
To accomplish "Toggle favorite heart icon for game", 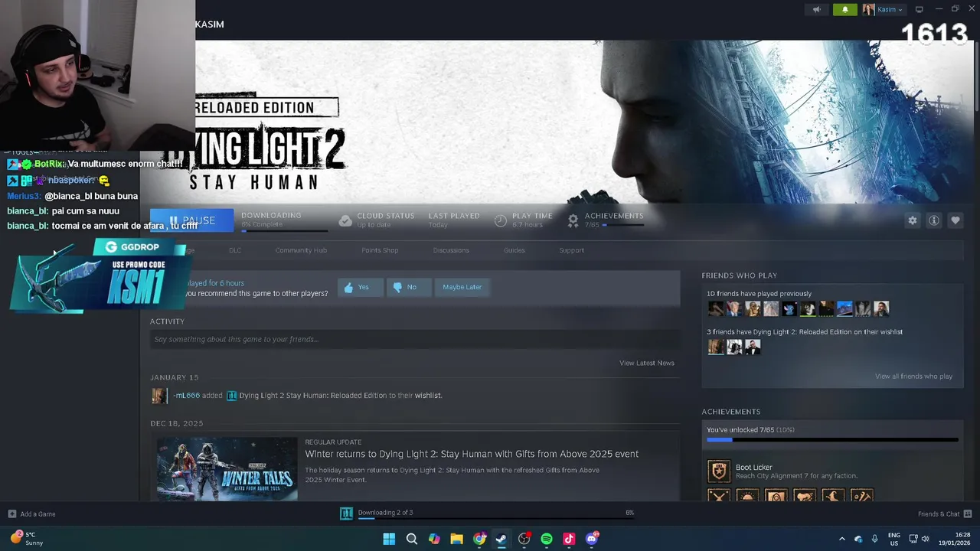I will pos(955,220).
